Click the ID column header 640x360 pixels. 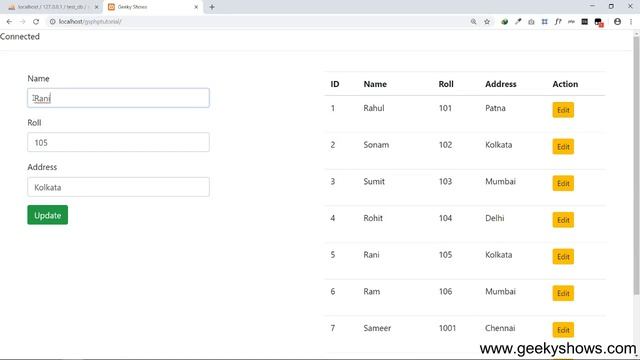pos(335,84)
